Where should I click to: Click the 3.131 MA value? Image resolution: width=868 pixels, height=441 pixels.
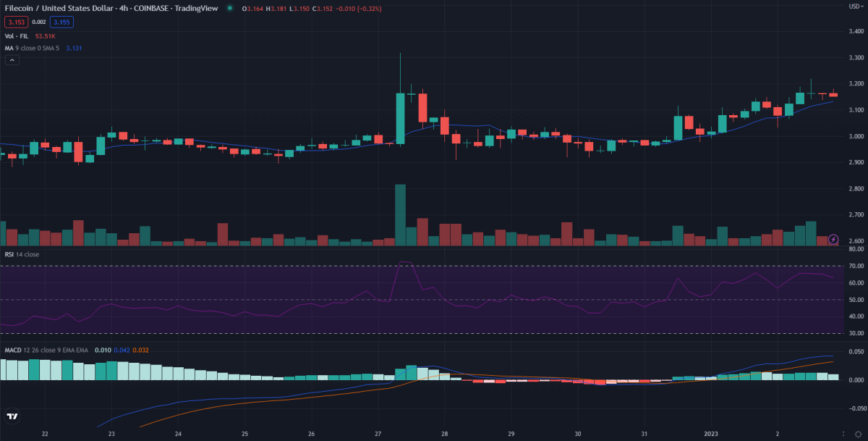(73, 48)
